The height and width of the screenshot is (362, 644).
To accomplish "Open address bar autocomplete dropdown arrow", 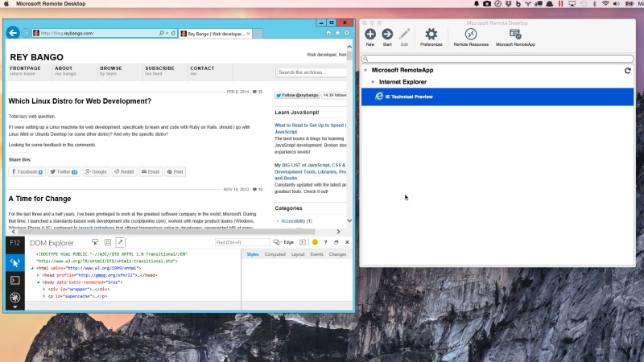I will 167,33.
